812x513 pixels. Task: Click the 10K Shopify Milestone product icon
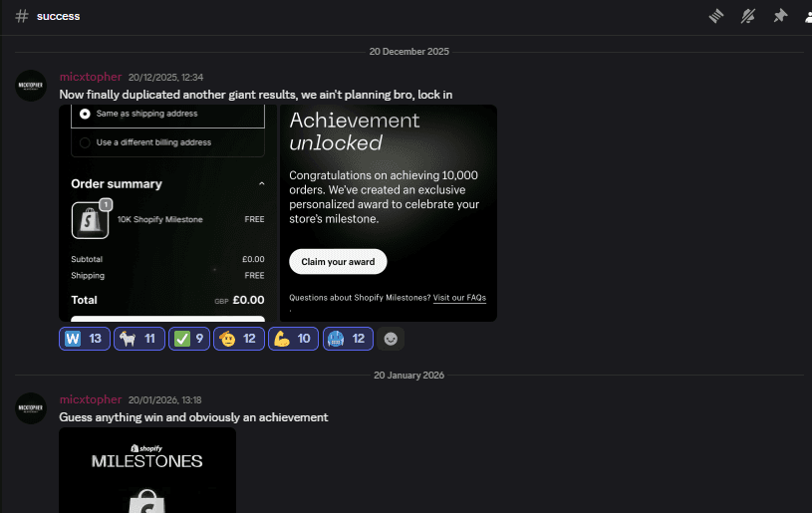(90, 220)
